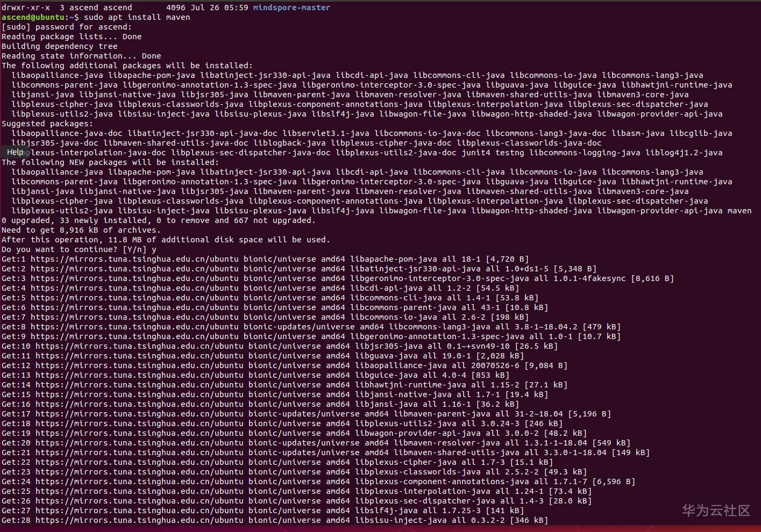Click the ascend@ubuntu prompt text
Image resolution: width=761 pixels, height=532 pixels.
[33, 17]
